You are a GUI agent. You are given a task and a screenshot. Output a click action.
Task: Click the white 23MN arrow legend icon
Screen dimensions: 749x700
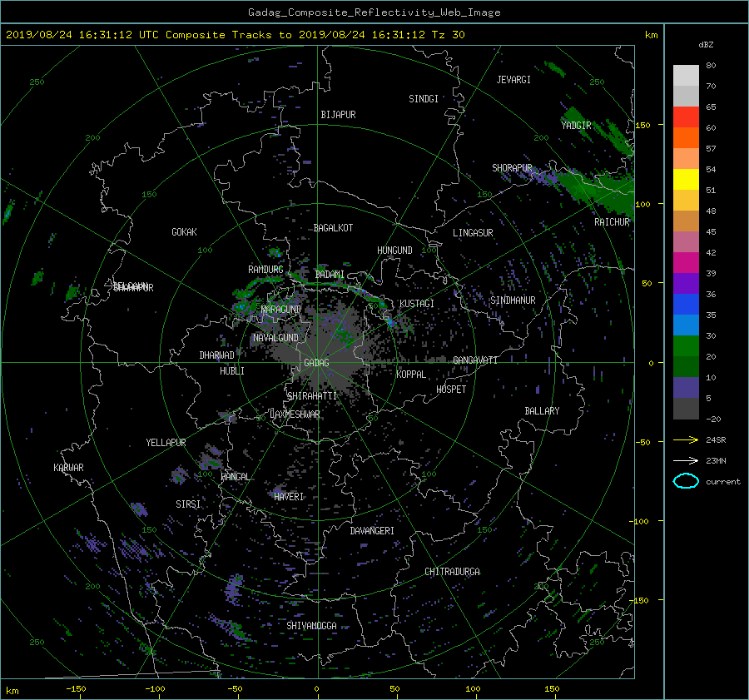point(686,460)
